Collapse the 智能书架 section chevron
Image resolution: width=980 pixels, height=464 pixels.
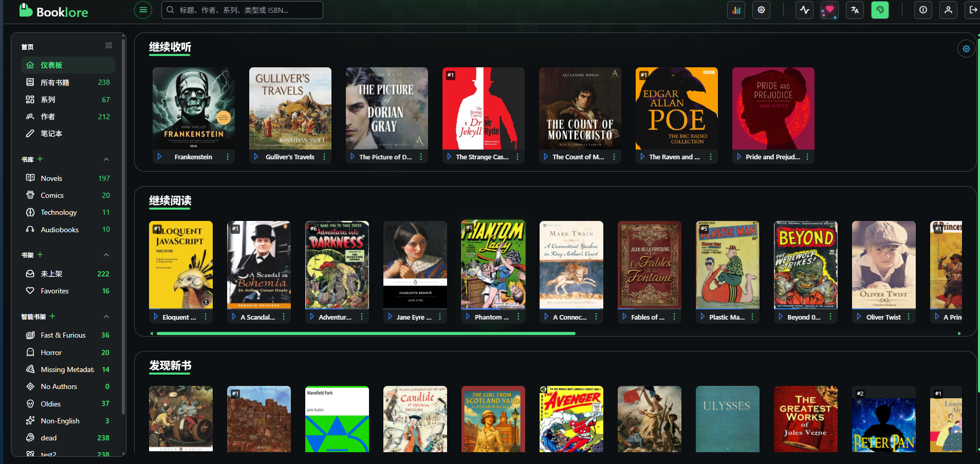[106, 317]
